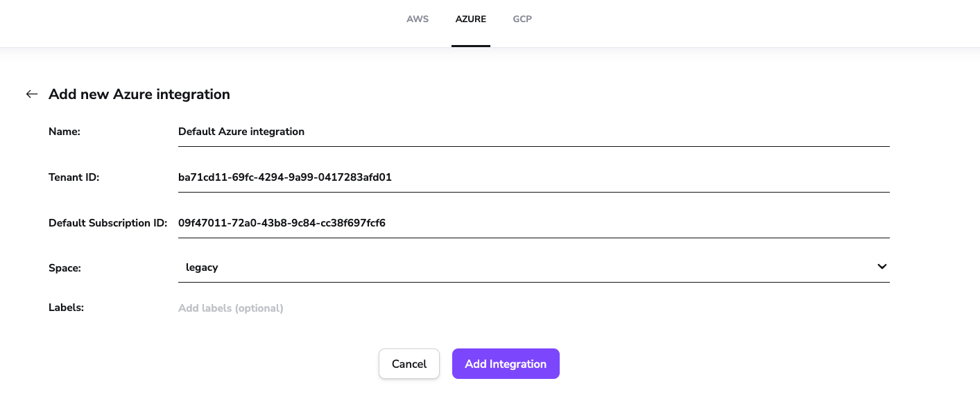This screenshot has height=399, width=980.
Task: Edit the Name field value
Action: (x=533, y=132)
